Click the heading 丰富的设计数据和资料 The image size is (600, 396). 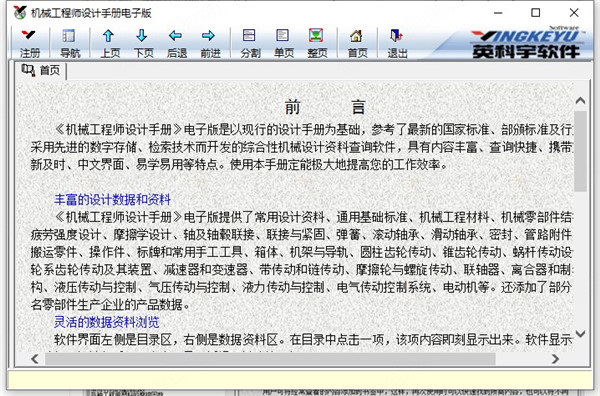tap(112, 199)
